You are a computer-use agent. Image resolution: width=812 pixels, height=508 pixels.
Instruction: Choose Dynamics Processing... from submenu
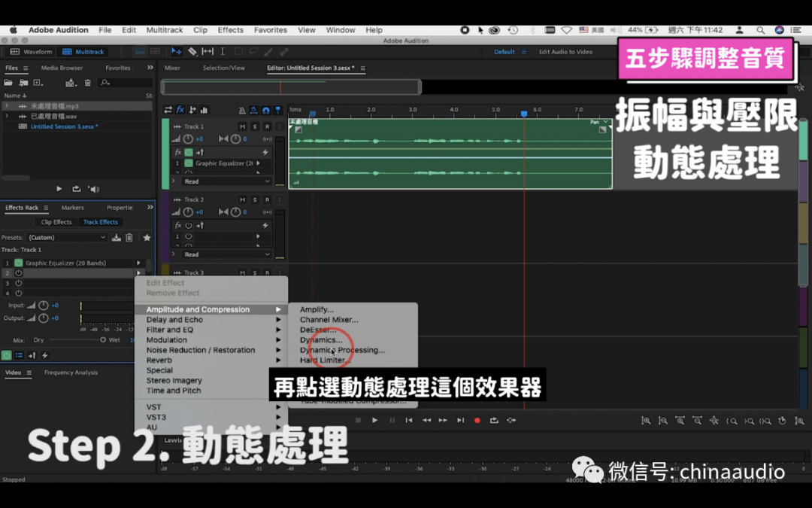point(342,350)
